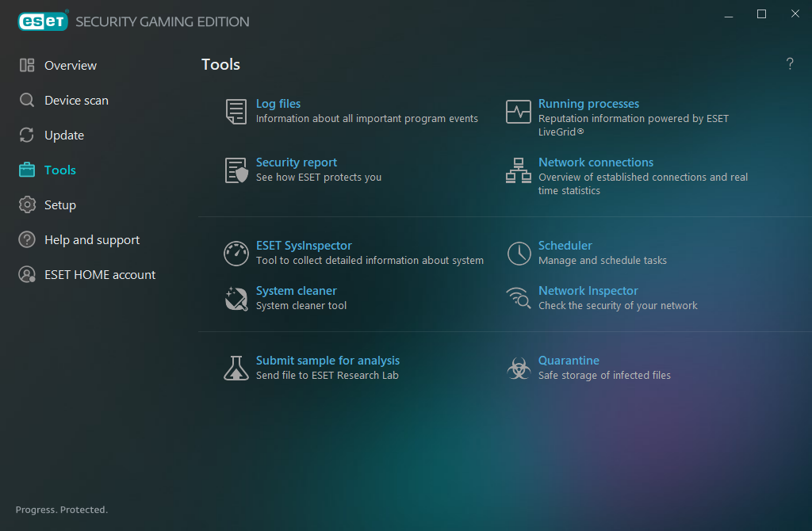Click the Setup gear icon
This screenshot has width=812, height=531.
tap(27, 205)
